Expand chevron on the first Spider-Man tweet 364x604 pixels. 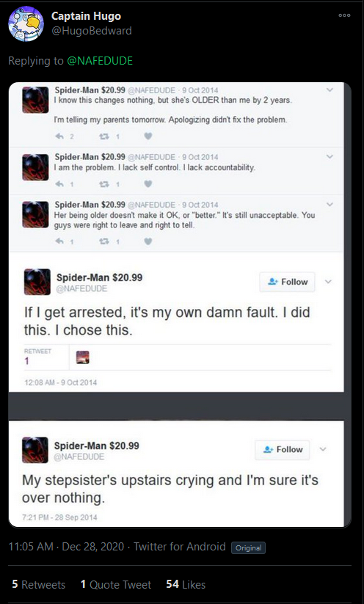(330, 90)
